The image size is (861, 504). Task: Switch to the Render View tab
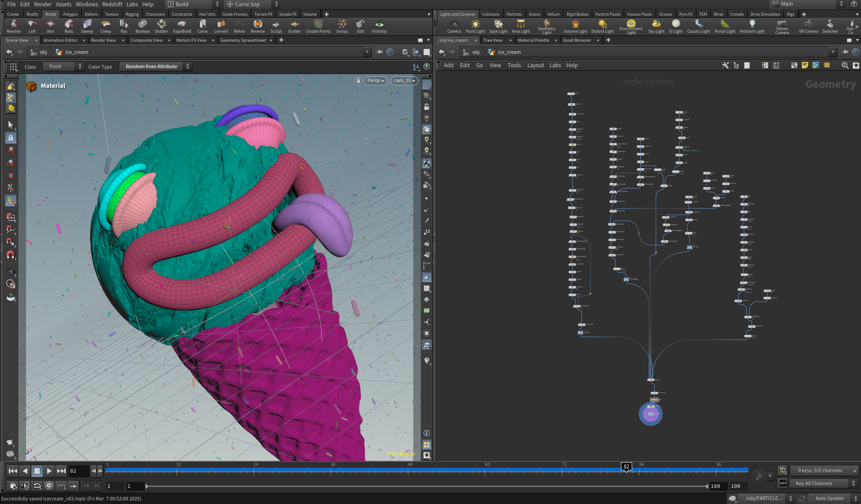click(103, 40)
